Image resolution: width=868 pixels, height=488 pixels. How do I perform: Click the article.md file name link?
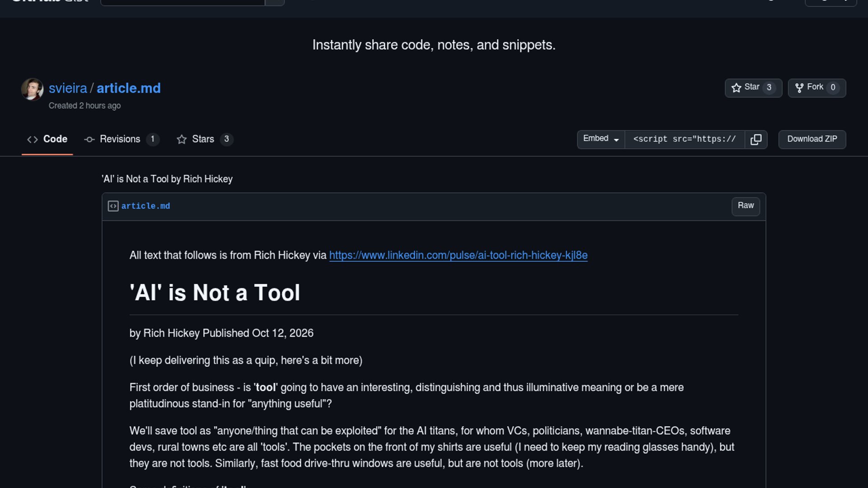146,206
